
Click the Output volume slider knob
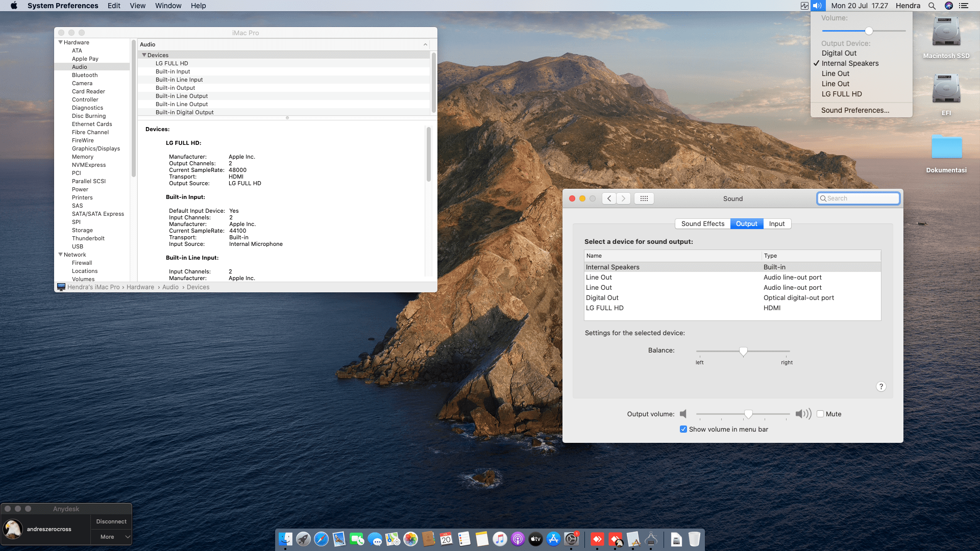coord(748,414)
